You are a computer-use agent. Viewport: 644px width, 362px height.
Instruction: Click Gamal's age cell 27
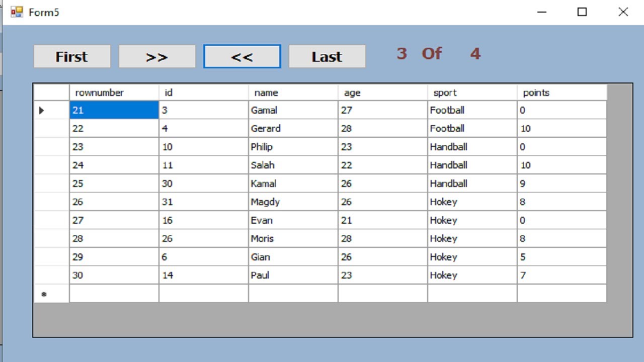pos(383,110)
